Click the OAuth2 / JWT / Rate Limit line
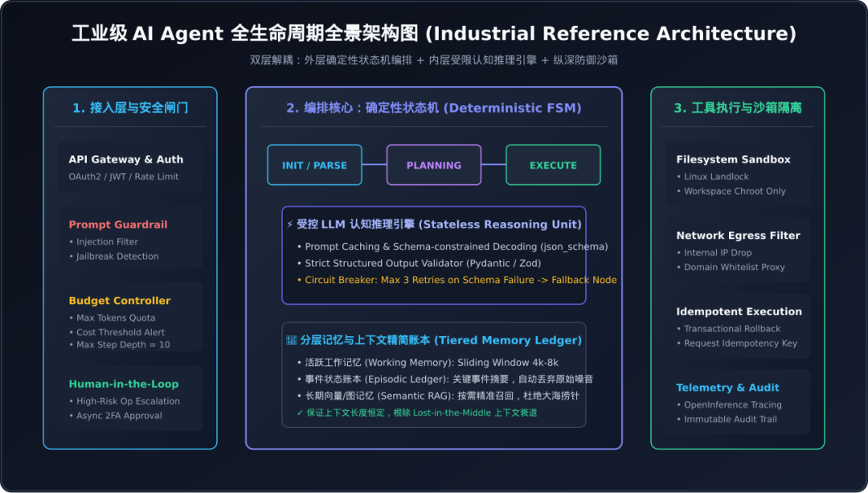Image resolution: width=868 pixels, height=493 pixels. [x=124, y=177]
